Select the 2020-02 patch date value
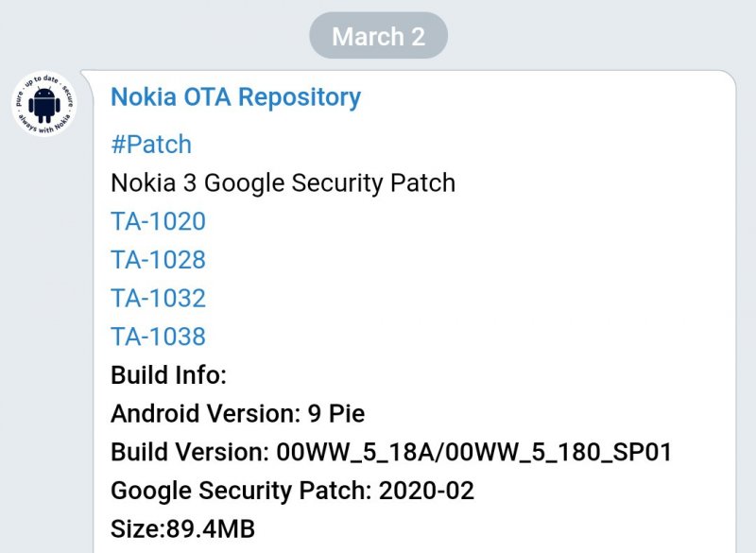756x553 pixels. 426,491
